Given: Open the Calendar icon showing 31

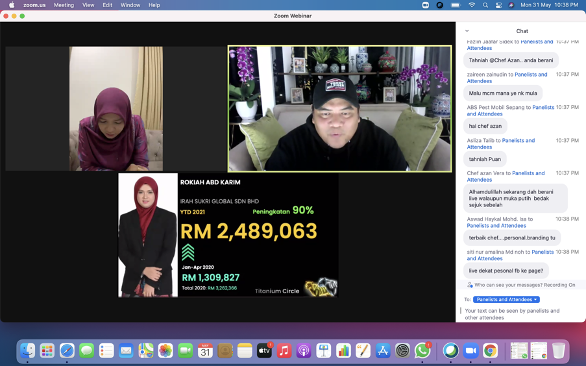Looking at the screenshot, I should pos(205,351).
